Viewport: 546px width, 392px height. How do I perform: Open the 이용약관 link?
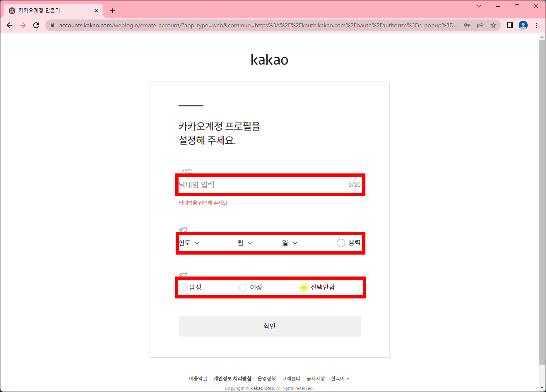coord(198,378)
